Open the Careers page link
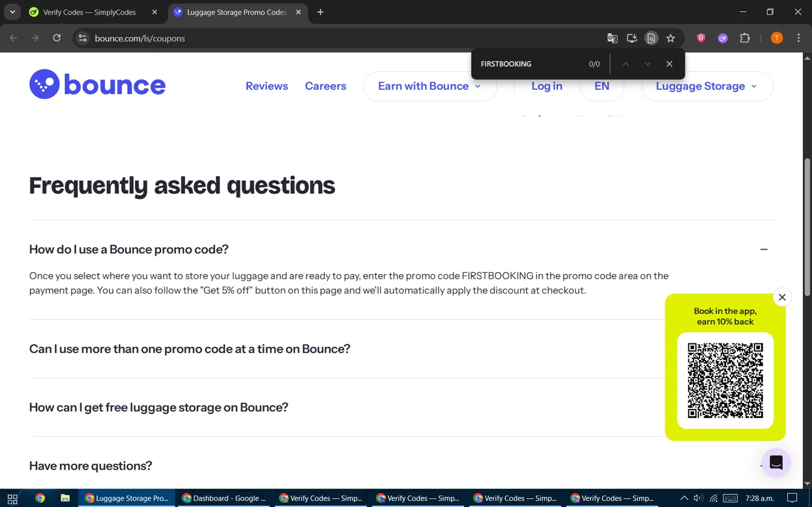The height and width of the screenshot is (507, 812). click(x=325, y=86)
